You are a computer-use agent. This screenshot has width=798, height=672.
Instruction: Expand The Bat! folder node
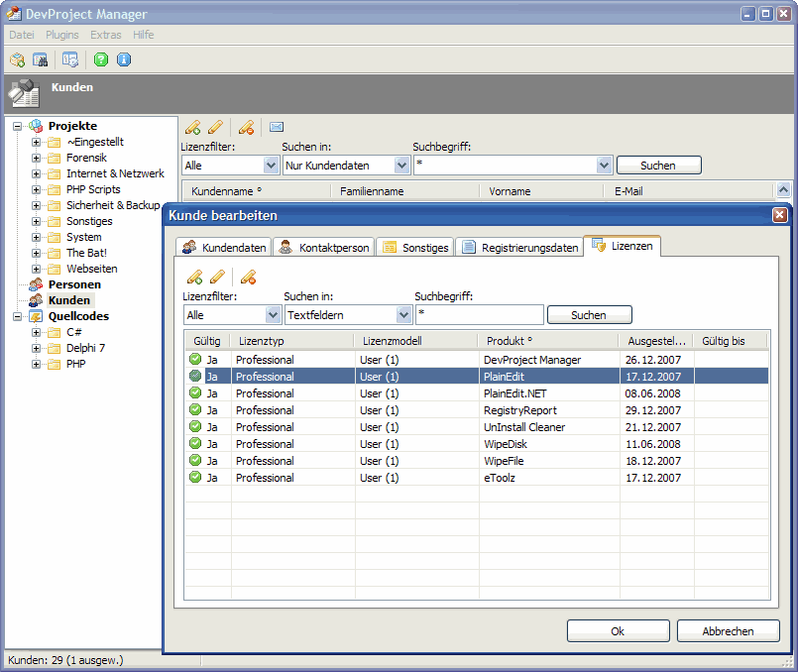tap(36, 254)
